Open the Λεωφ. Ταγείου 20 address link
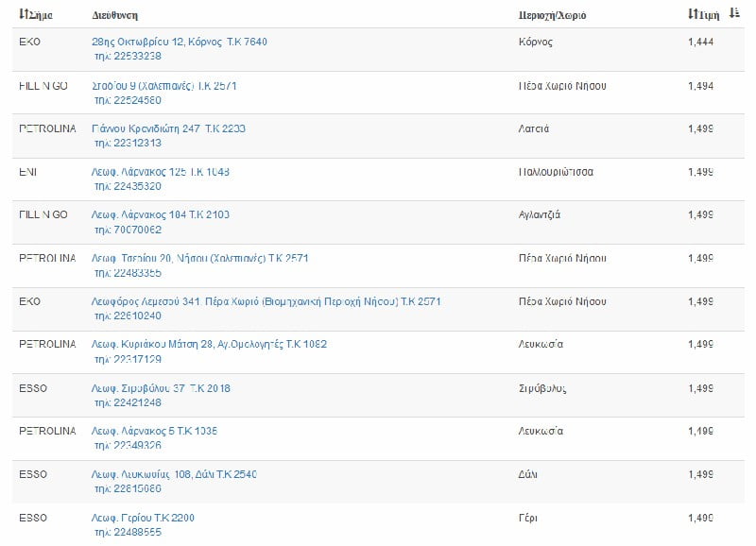Image resolution: width=756 pixels, height=546 pixels. click(x=199, y=258)
